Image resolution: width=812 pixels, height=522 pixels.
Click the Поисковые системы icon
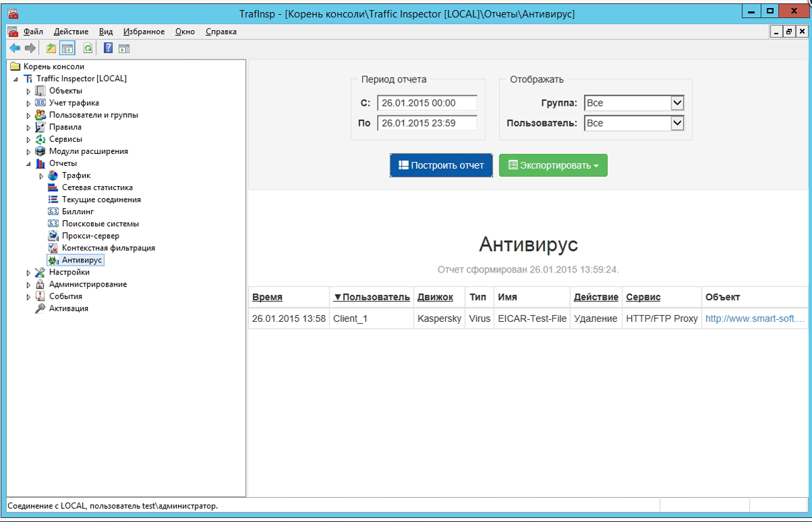coord(54,224)
